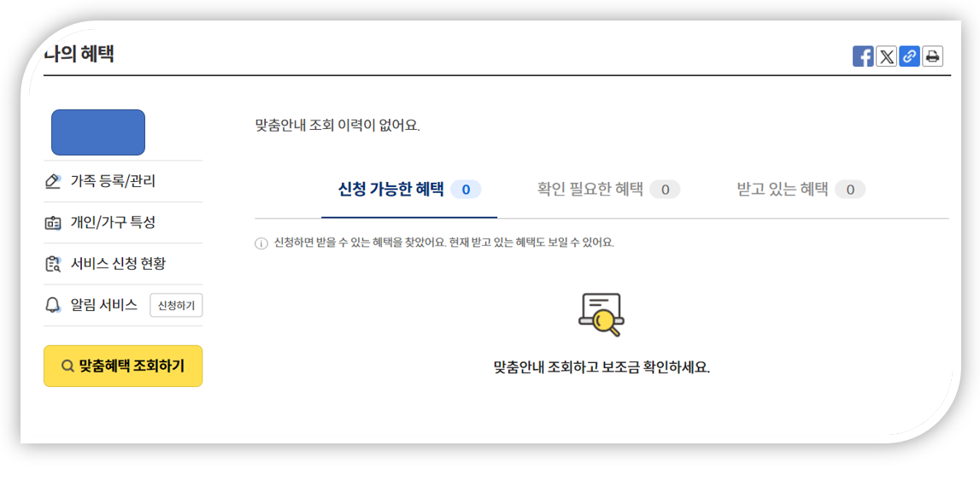Screen dimensions: 980x481
Task: Click the count badge on 받고 있는 혜택
Action: [x=850, y=190]
